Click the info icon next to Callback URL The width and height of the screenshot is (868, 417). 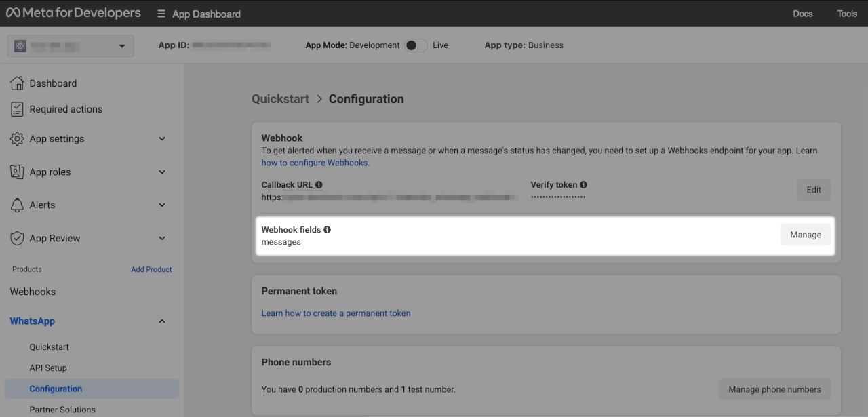click(x=319, y=184)
